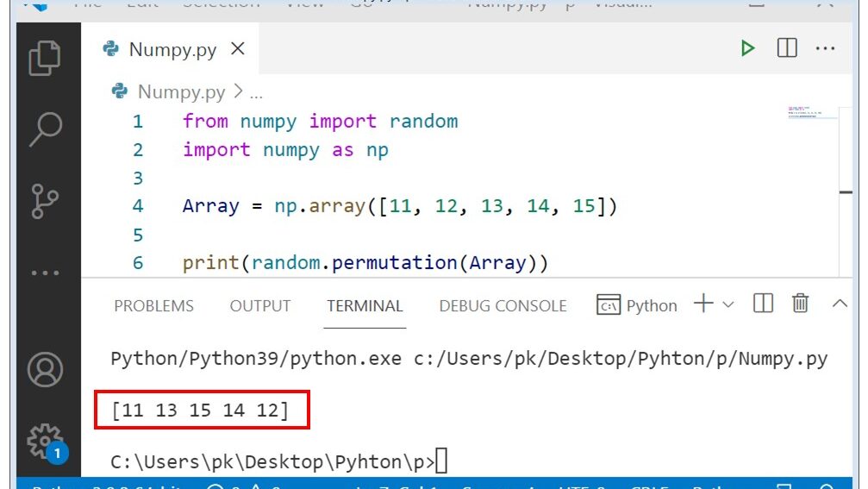The width and height of the screenshot is (868, 489).
Task: Open the Source Control view
Action: 43,201
